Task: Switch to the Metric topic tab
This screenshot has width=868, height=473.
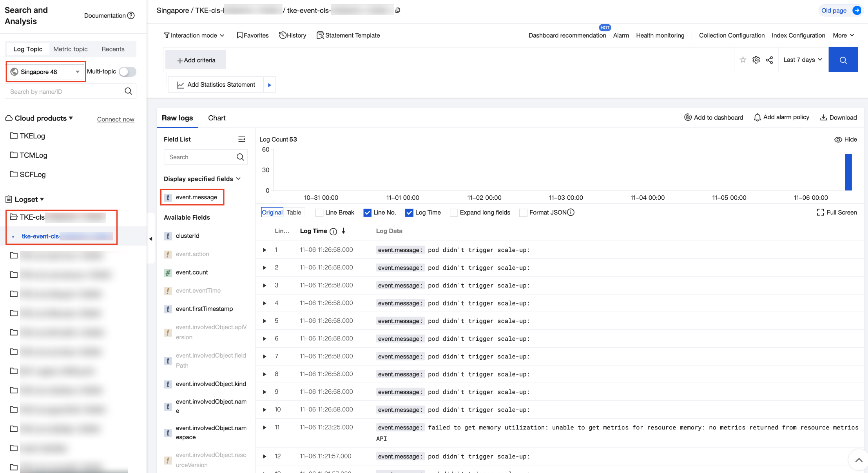Action: click(70, 49)
